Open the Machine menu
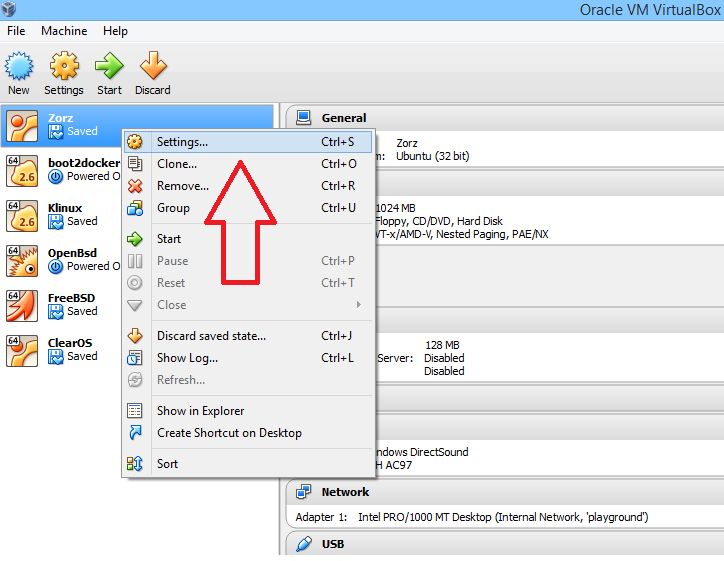 [x=64, y=31]
